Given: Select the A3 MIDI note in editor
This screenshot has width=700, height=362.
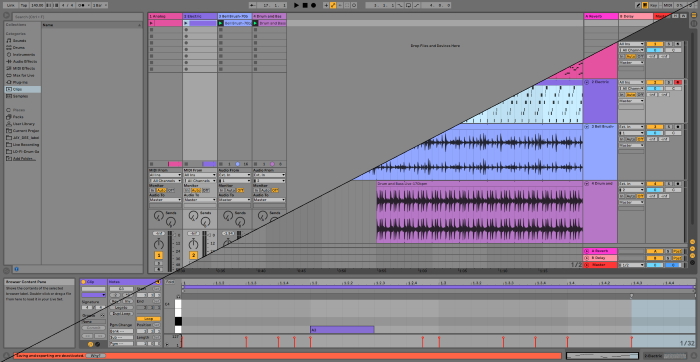Looking at the screenshot, I should point(342,329).
